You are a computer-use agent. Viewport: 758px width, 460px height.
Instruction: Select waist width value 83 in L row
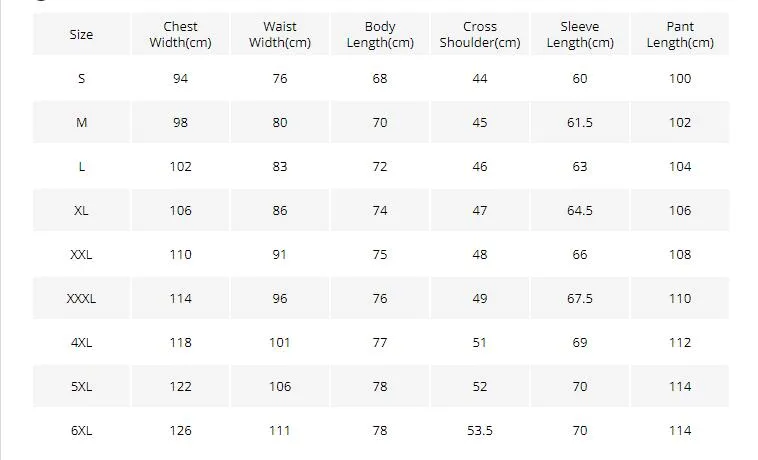280,167
